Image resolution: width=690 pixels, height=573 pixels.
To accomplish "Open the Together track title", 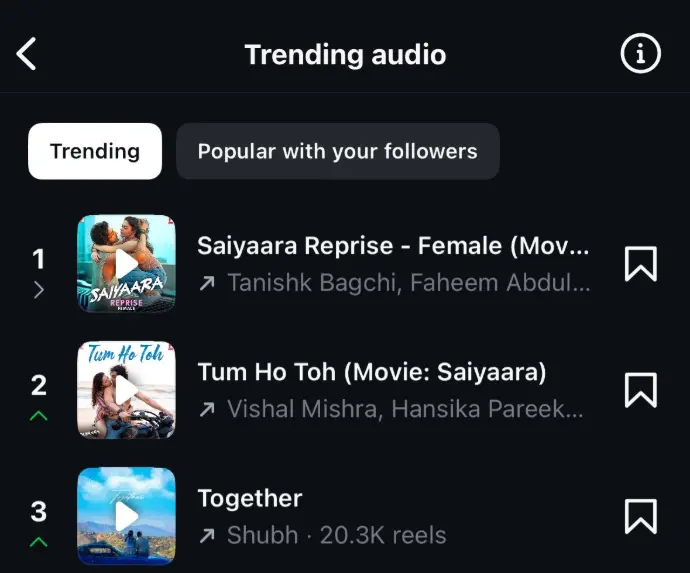I will (250, 499).
